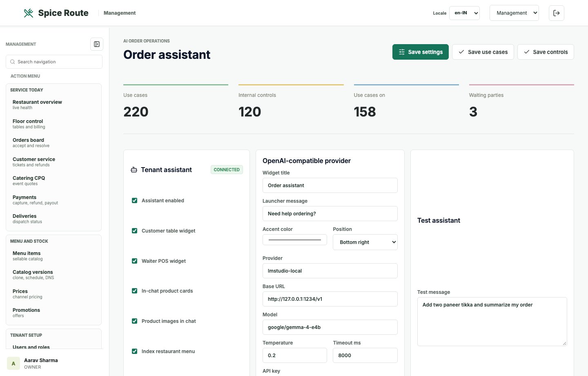Viewport: 588px width, 376px height.
Task: Click the Aarav Sharma avatar
Action: coord(13,363)
